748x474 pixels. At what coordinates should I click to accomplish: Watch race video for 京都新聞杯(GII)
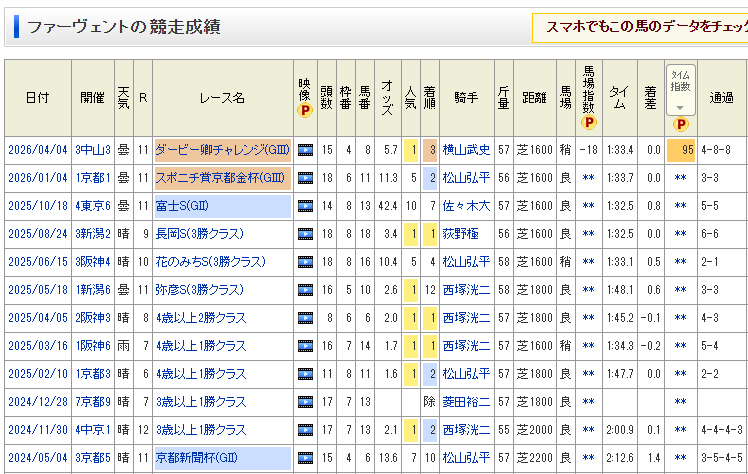point(305,458)
